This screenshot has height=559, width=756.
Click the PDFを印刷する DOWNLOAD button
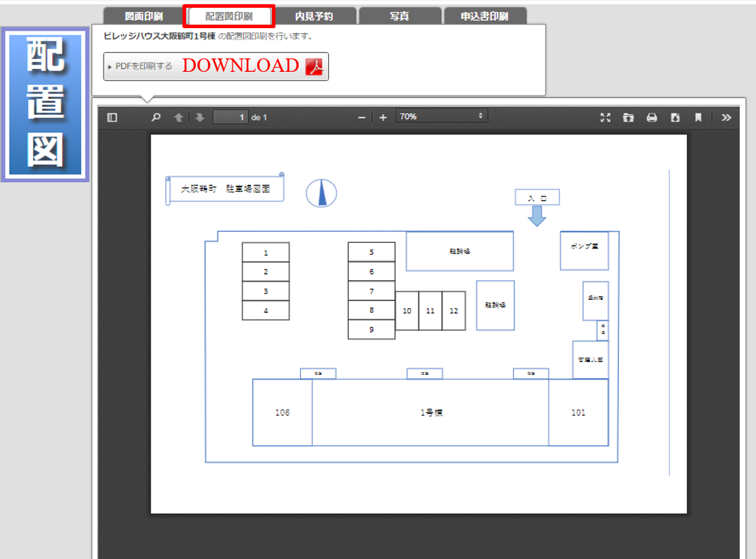(x=216, y=66)
